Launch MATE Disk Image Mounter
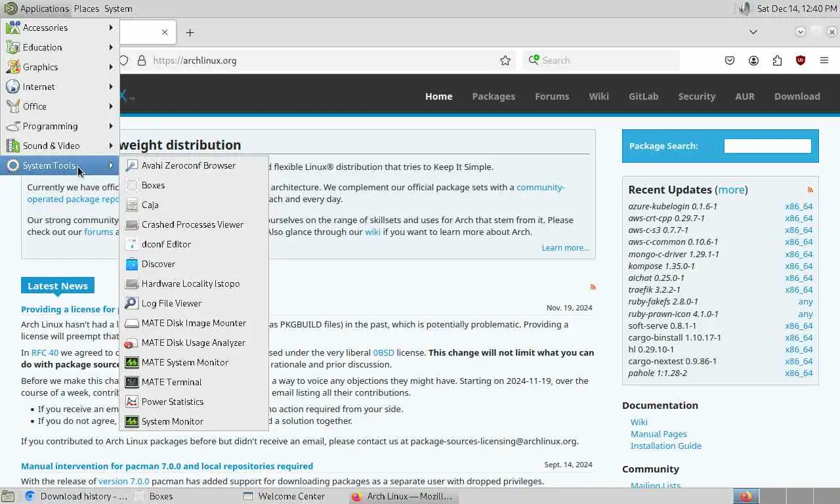Image resolution: width=840 pixels, height=504 pixels. (194, 323)
